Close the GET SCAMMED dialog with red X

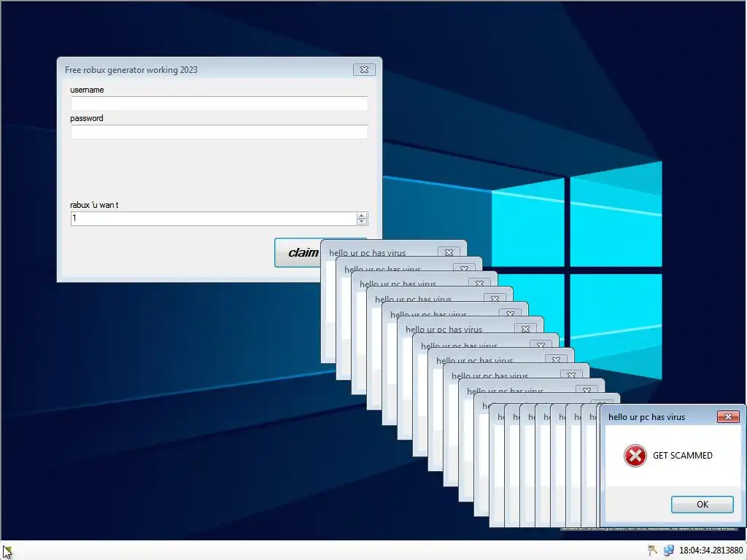pyautogui.click(x=728, y=416)
